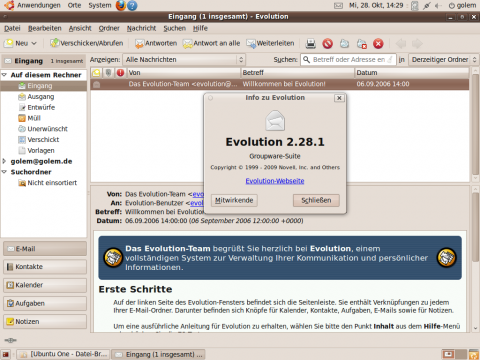Click the red junk mark icon
The width and height of the screenshot is (480, 360).
click(x=328, y=43)
